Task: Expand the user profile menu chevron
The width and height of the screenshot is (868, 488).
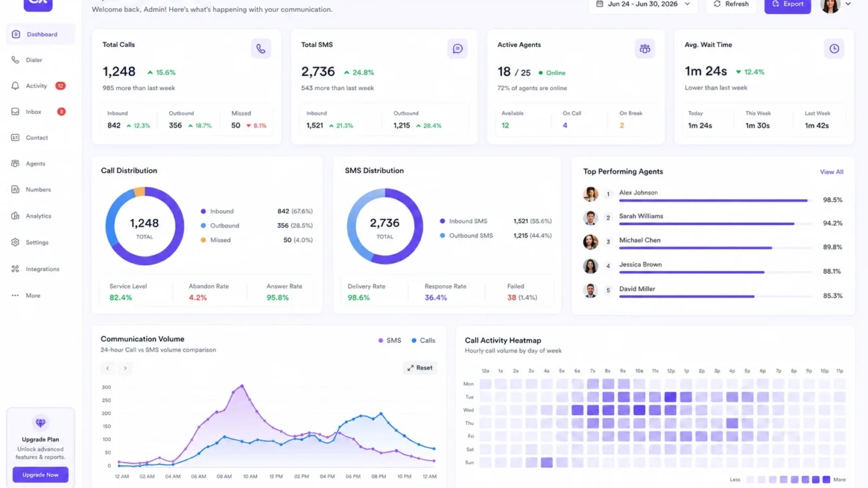Action: click(848, 4)
